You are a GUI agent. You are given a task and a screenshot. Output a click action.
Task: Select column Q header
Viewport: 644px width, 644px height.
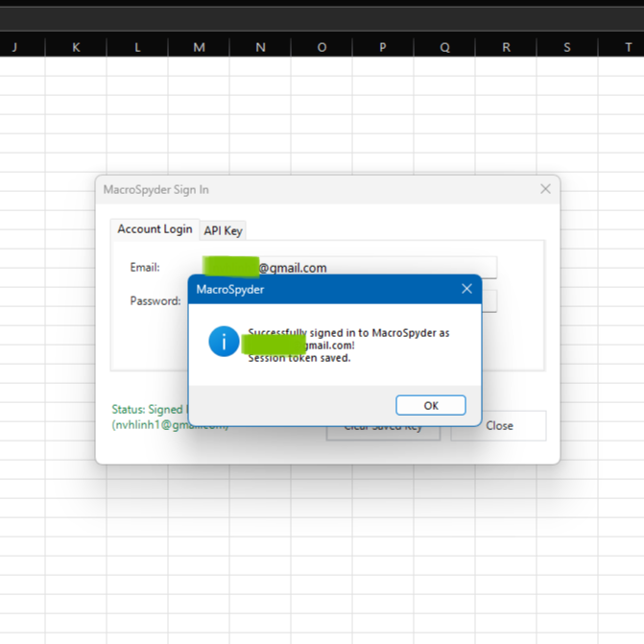pos(444,47)
